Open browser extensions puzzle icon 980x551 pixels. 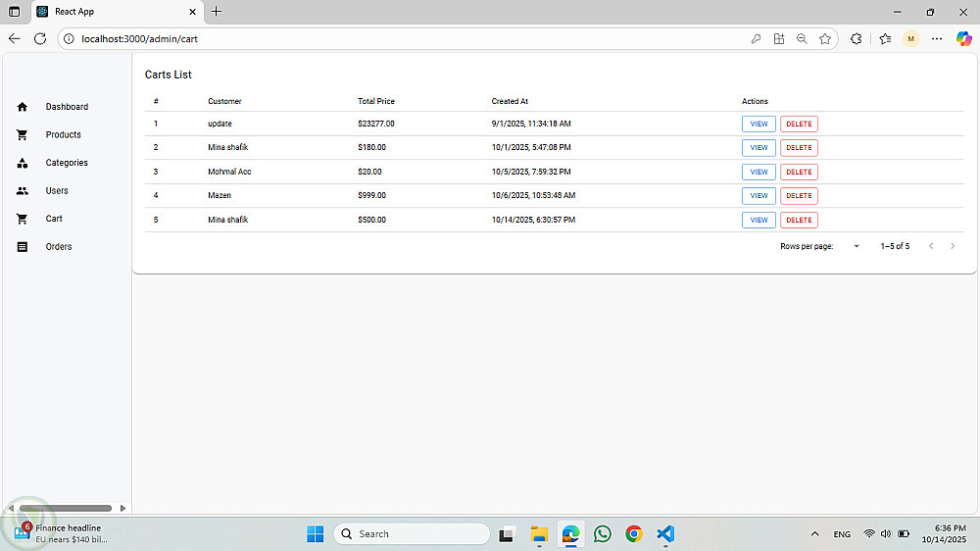(857, 39)
